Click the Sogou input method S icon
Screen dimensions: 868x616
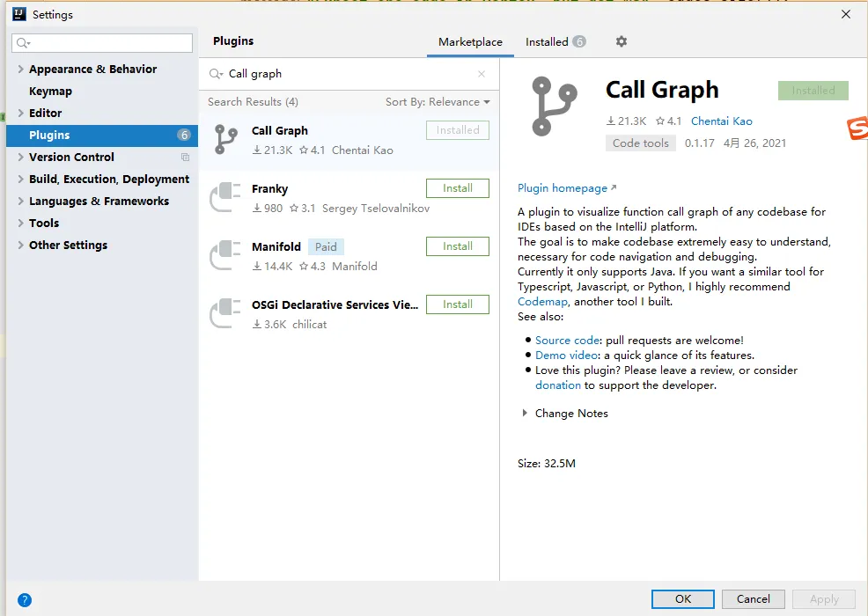click(857, 128)
